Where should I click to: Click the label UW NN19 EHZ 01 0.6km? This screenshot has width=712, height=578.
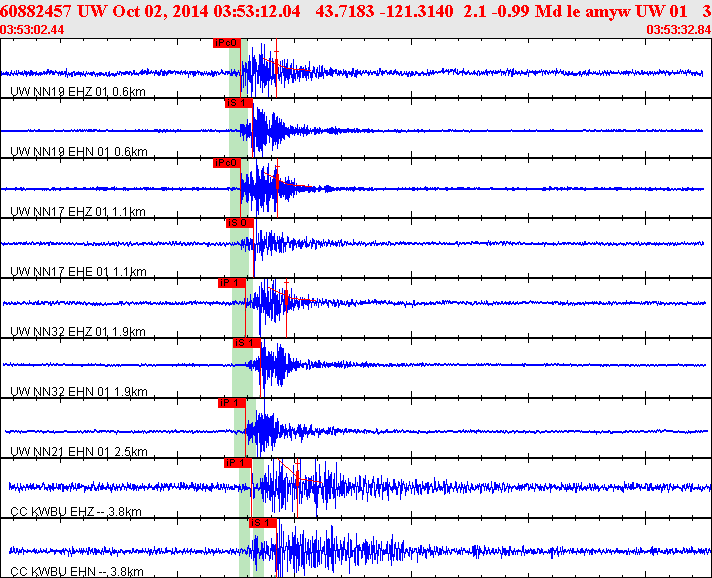coord(78,92)
